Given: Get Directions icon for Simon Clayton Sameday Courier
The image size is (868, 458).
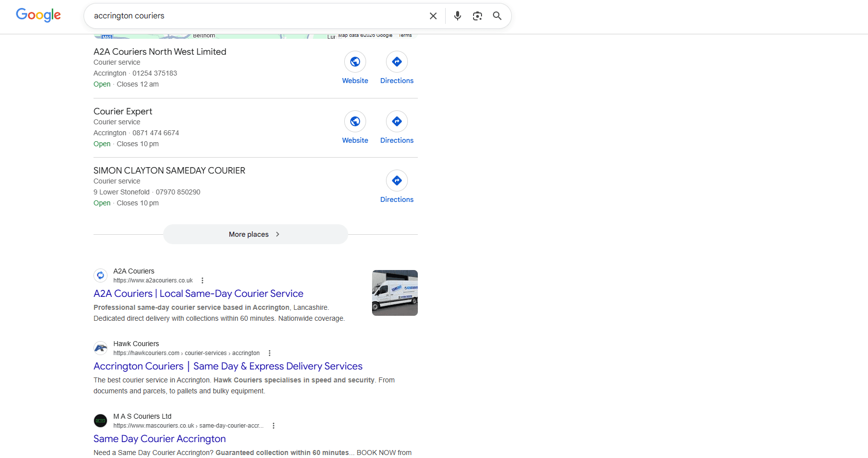Looking at the screenshot, I should (x=397, y=181).
